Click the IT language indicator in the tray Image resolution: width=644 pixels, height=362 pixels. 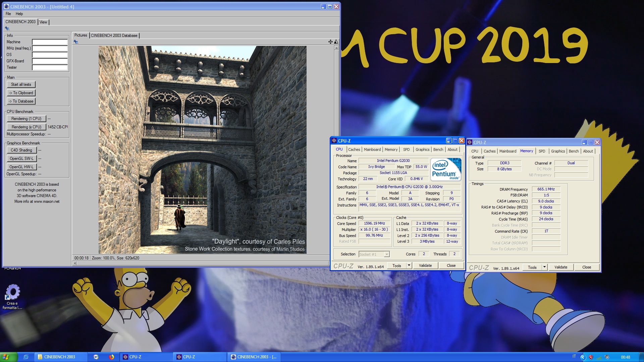(574, 357)
